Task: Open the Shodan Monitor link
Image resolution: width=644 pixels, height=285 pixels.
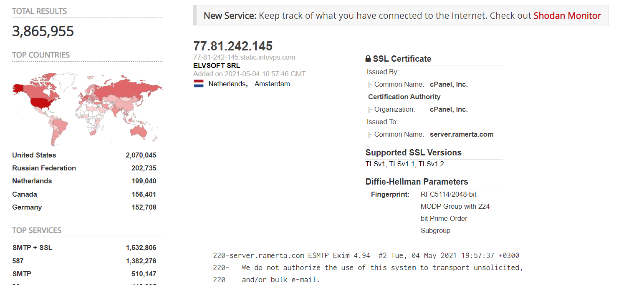Action: tap(567, 16)
